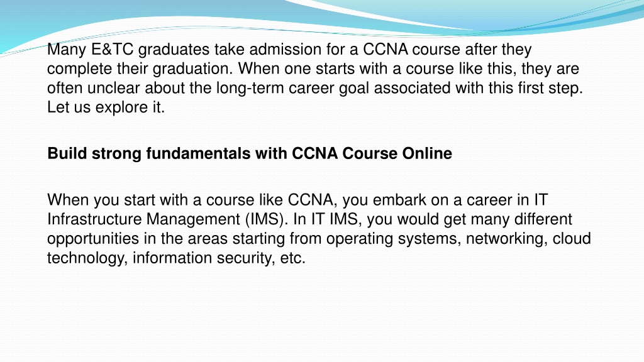Click the line "technology, information security, etc."
This screenshot has width=644, height=362.
(176, 258)
